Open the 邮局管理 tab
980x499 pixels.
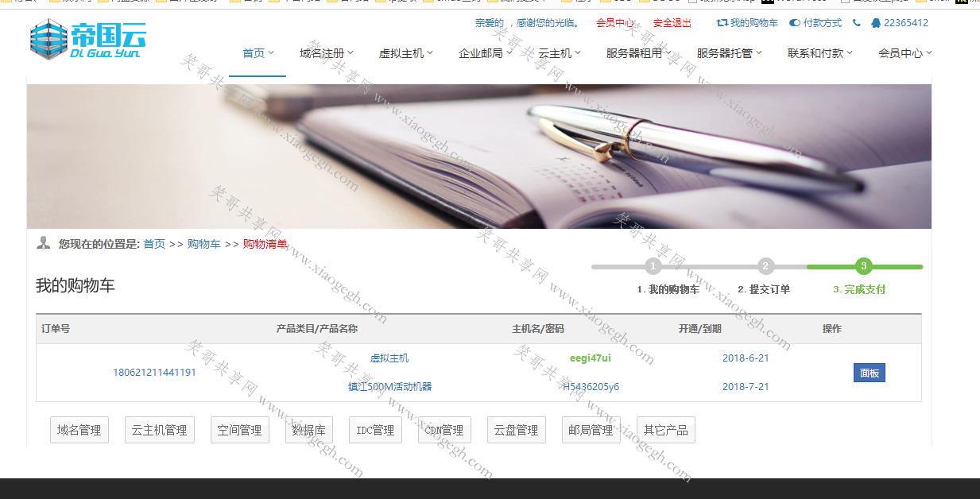pos(591,430)
